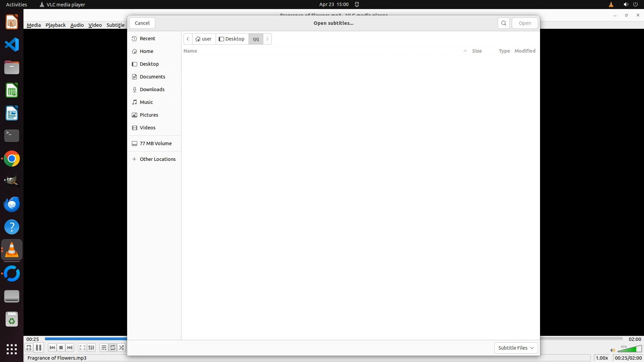Toggle the loop repeat button

(113, 348)
